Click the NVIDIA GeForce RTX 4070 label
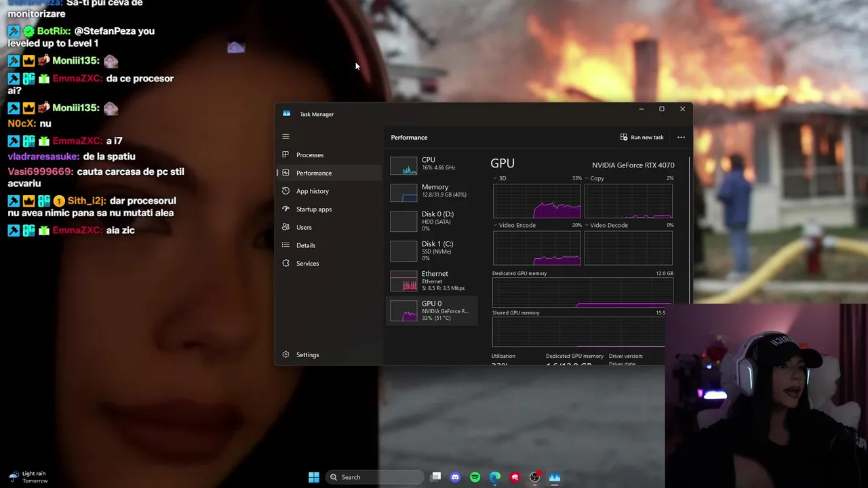 click(x=633, y=165)
